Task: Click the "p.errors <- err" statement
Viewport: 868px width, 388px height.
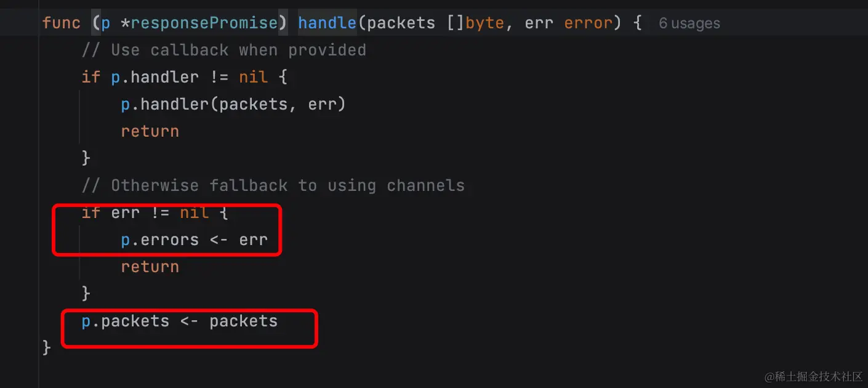Action: [x=194, y=240]
